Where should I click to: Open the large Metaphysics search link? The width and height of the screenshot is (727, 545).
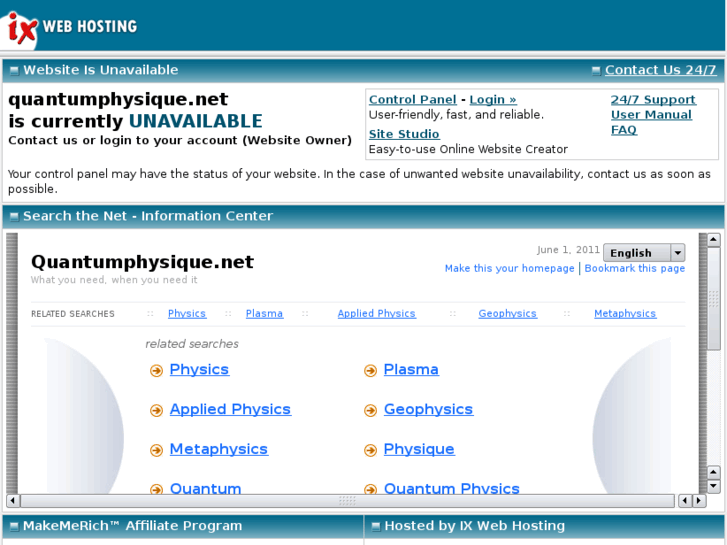point(219,449)
